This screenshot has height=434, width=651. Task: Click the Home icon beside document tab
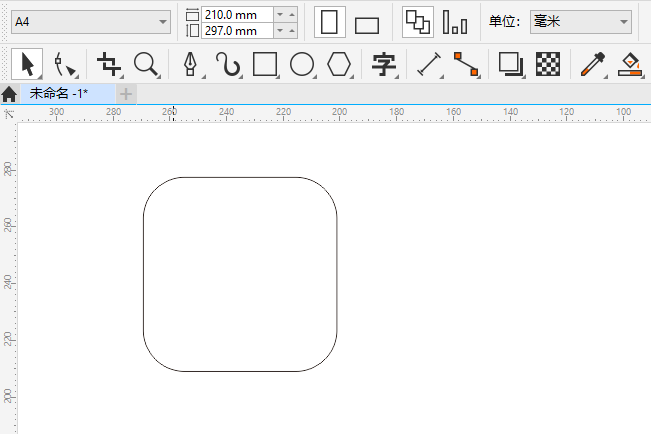pos(9,94)
